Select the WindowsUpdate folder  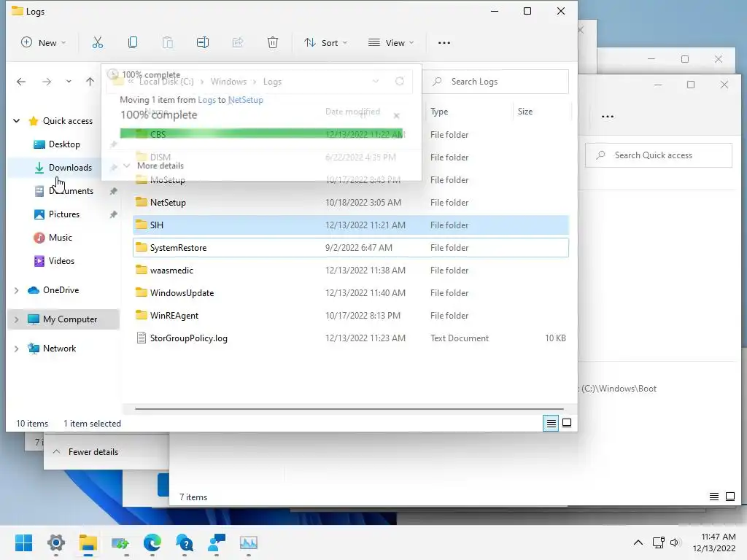pos(351,293)
